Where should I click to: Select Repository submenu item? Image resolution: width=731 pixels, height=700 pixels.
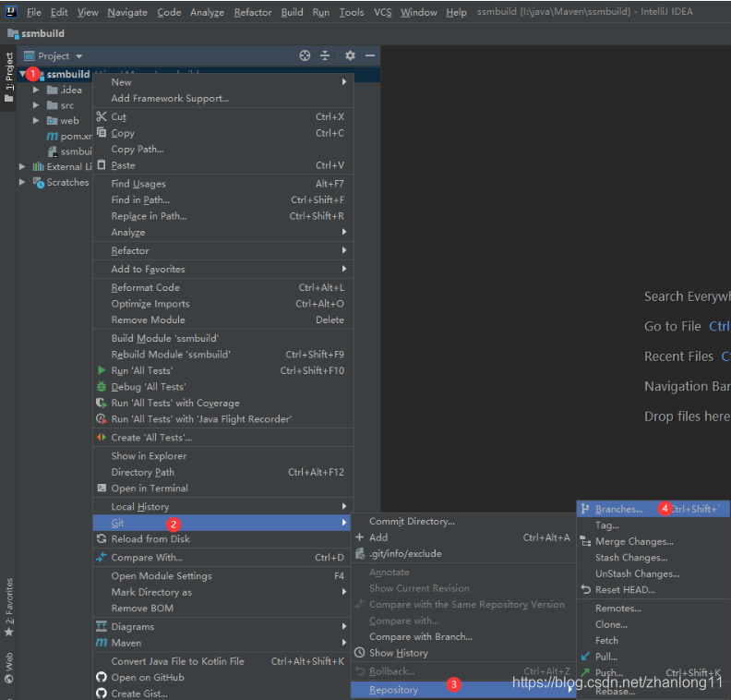(463, 690)
